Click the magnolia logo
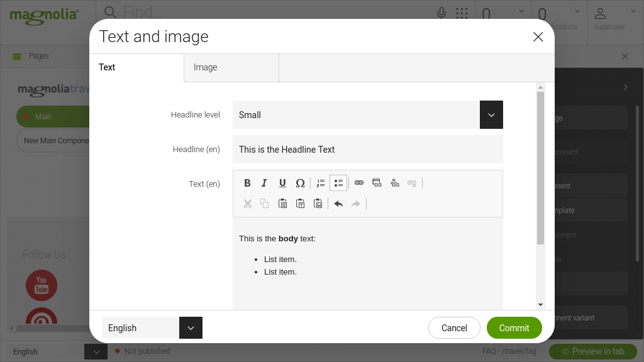644x362 pixels. [x=45, y=16]
